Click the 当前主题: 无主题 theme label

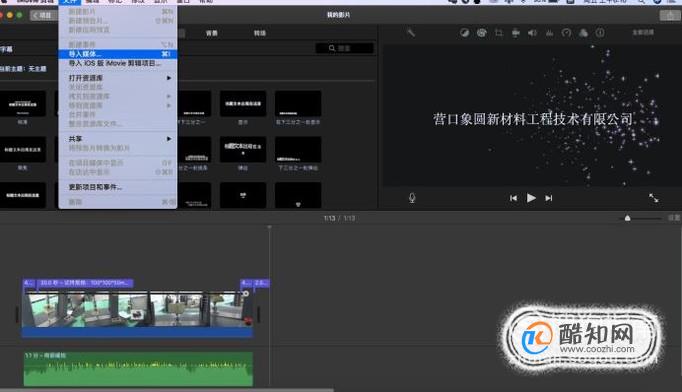pyautogui.click(x=23, y=69)
